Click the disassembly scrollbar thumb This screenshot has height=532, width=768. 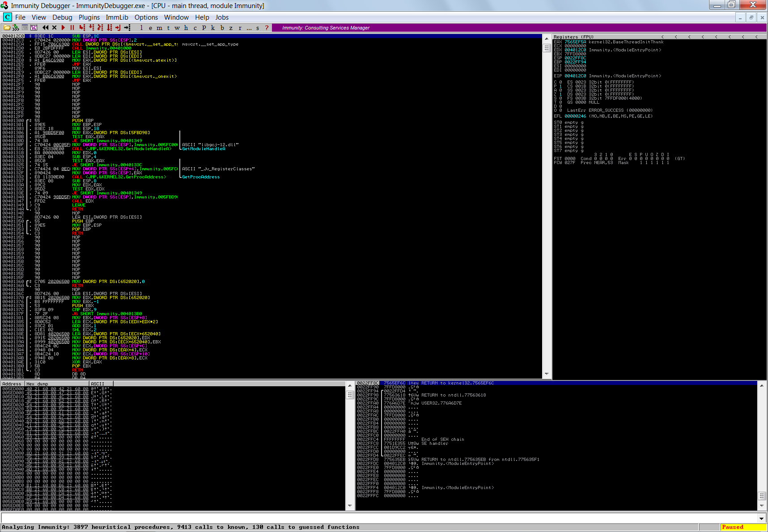tap(547, 47)
